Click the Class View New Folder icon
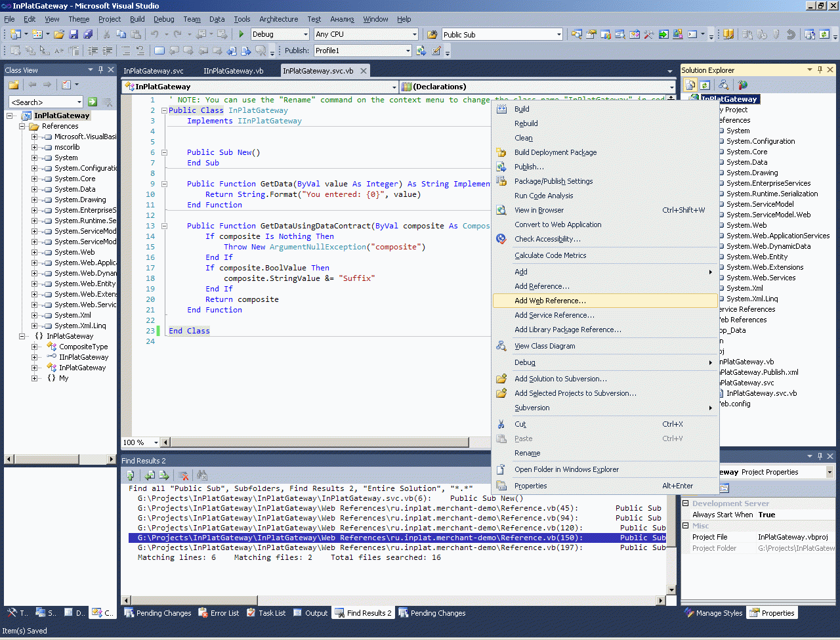Screen dimensions: 840x640 click(13, 85)
